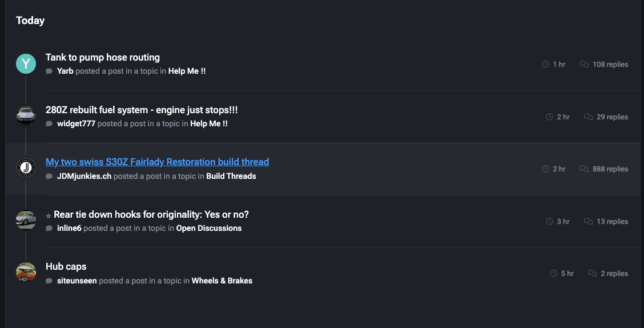Open widget777's car avatar thumbnail
Viewport: 644px width, 328px height.
click(26, 116)
